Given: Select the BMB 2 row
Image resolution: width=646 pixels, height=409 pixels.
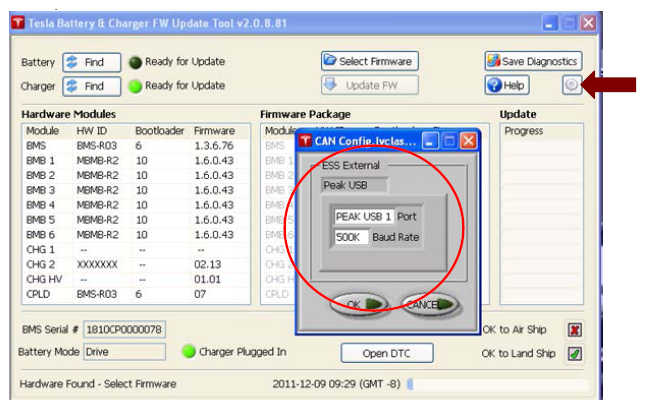Looking at the screenshot, I should [136, 175].
